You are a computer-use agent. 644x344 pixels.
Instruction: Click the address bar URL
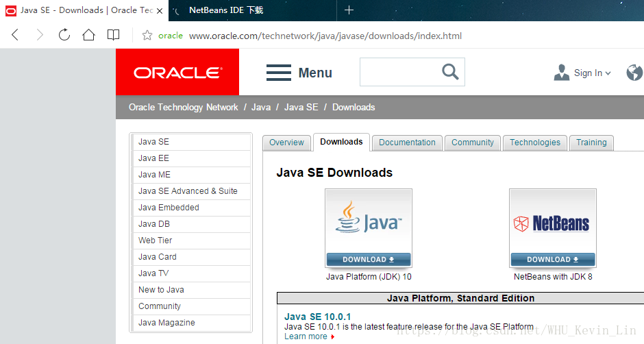(x=325, y=36)
